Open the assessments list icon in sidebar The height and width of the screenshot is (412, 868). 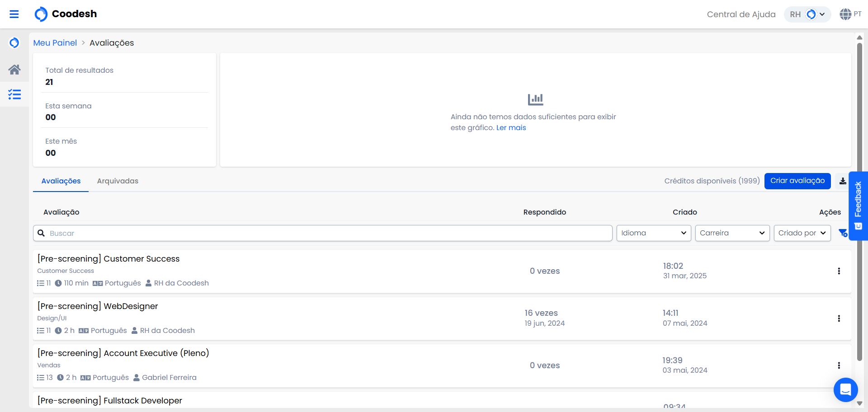pos(14,94)
